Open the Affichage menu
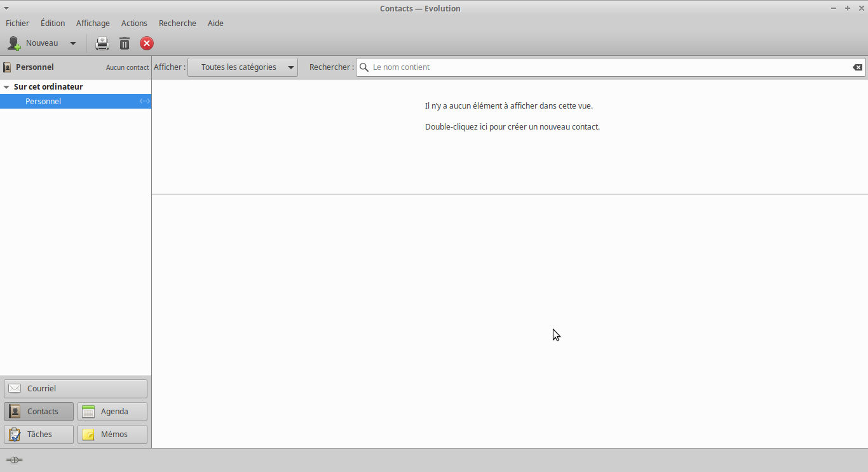 coord(93,24)
